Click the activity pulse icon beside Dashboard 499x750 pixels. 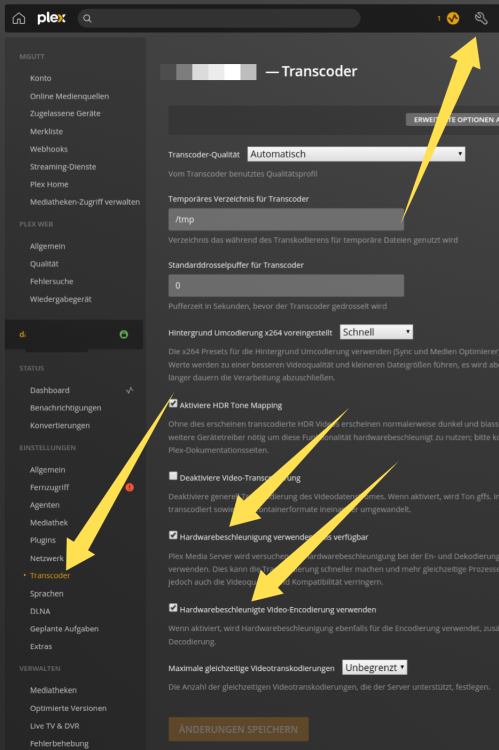(129, 390)
